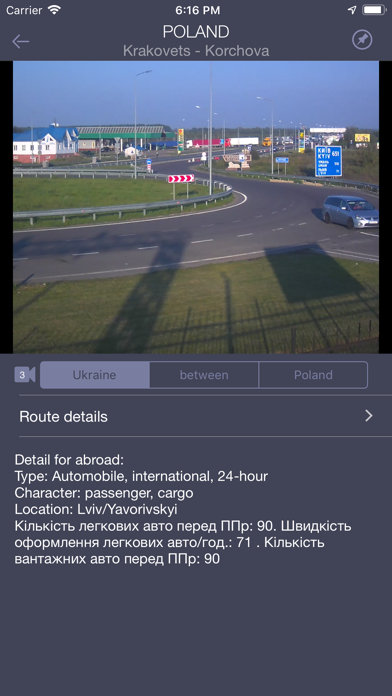Tap the back arrow icon

tap(20, 41)
